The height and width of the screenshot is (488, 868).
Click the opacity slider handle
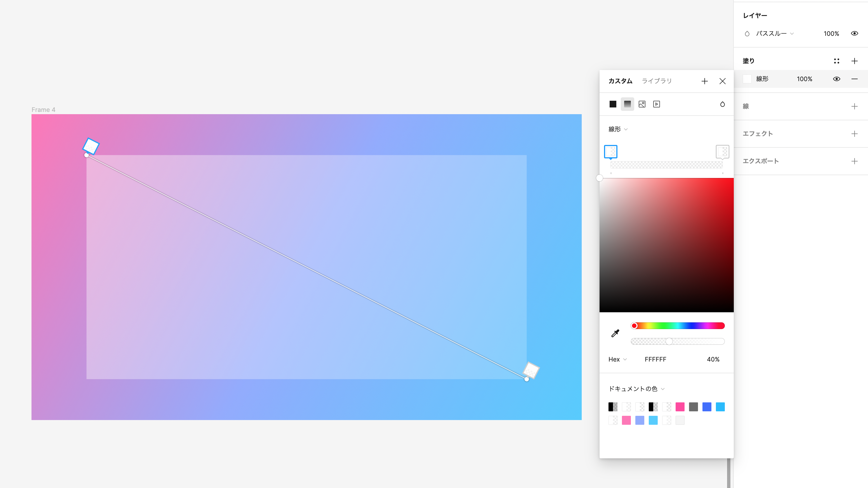669,342
